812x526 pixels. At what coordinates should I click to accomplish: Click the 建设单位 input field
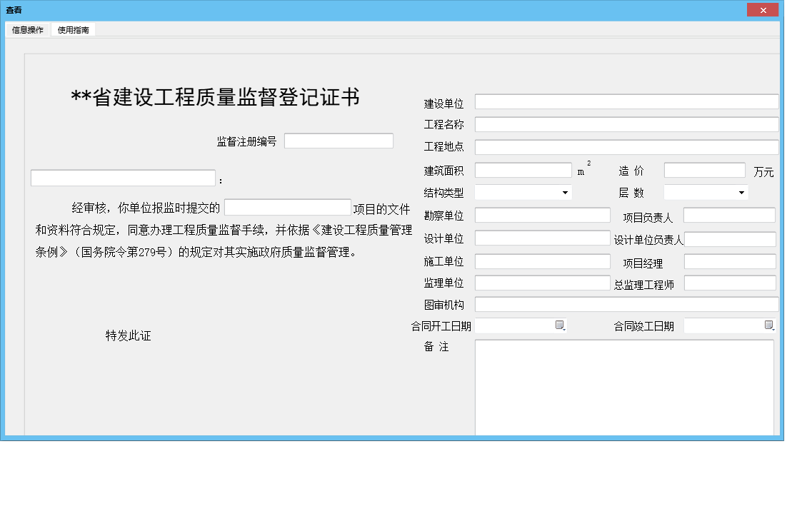click(626, 101)
